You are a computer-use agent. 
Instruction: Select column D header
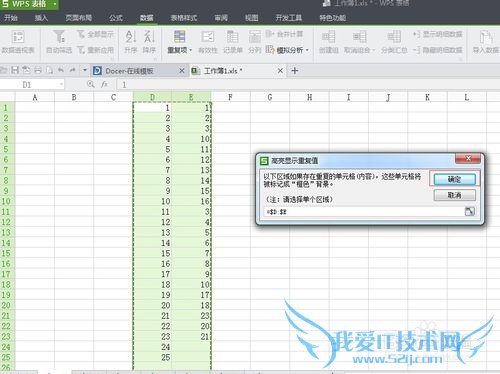[152, 97]
